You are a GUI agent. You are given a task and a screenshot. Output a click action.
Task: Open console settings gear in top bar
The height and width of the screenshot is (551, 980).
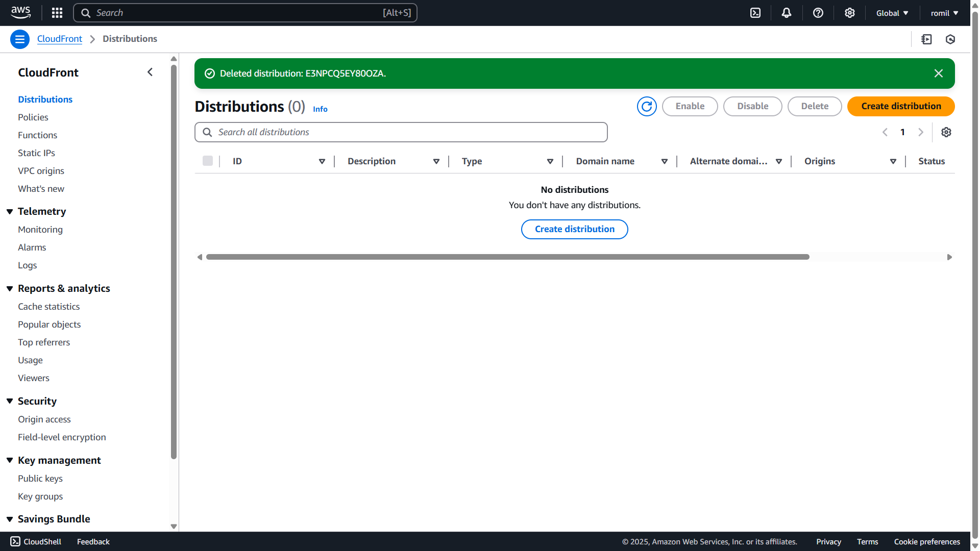(x=850, y=13)
